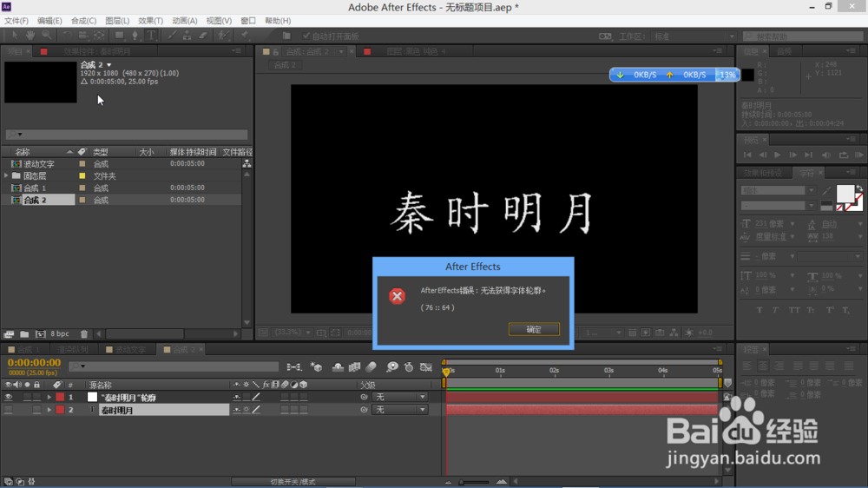
Task: Click the 确定 button in the error dialog
Action: pyautogui.click(x=534, y=329)
